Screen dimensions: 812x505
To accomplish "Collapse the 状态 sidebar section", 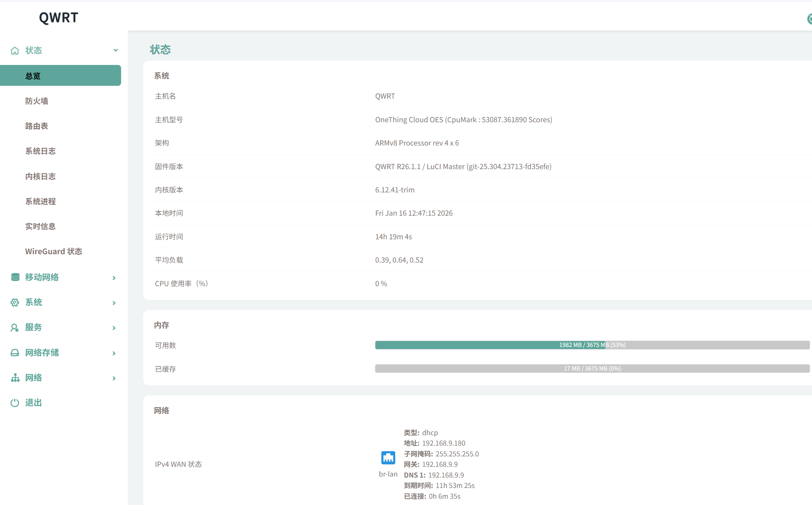I will [x=116, y=50].
